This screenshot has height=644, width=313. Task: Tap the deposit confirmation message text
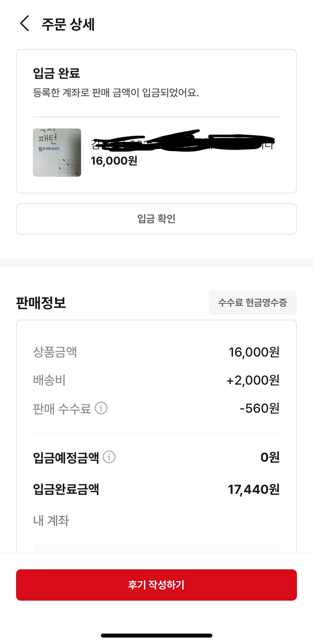(116, 93)
